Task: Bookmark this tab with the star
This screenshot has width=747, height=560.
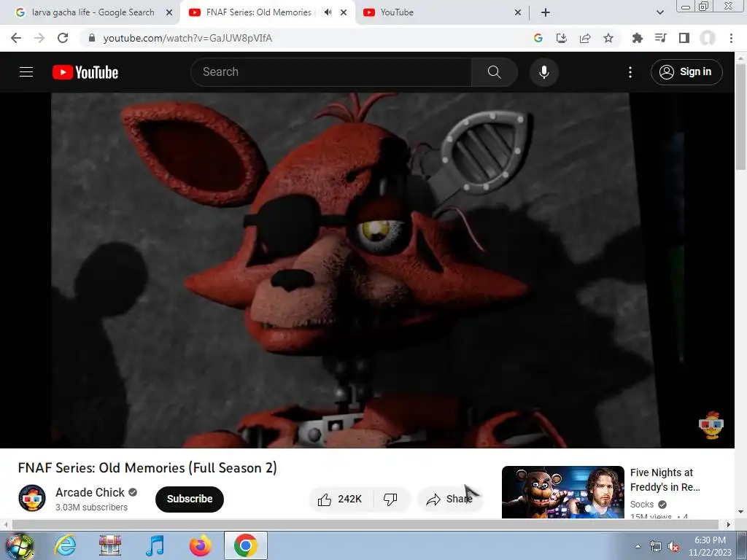Action: click(x=608, y=38)
